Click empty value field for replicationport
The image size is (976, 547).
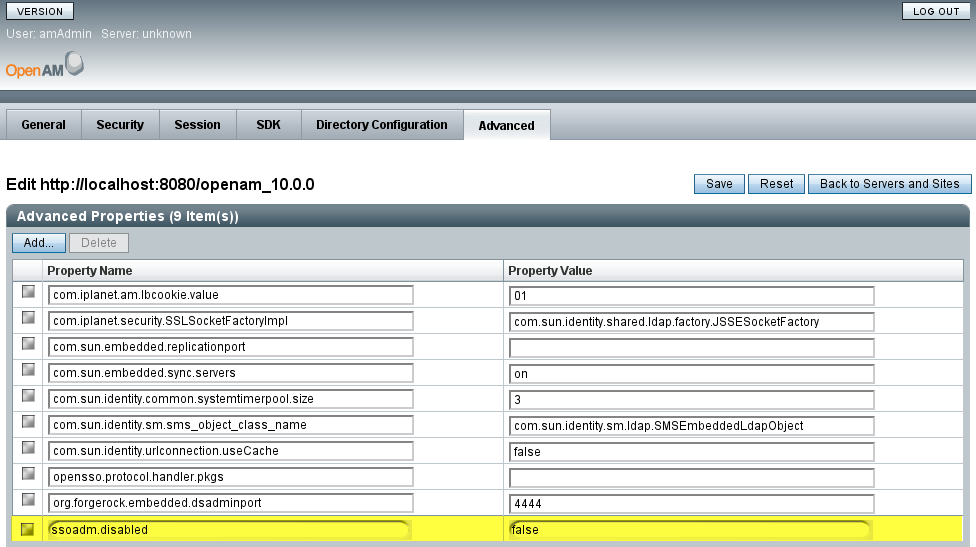tap(692, 348)
